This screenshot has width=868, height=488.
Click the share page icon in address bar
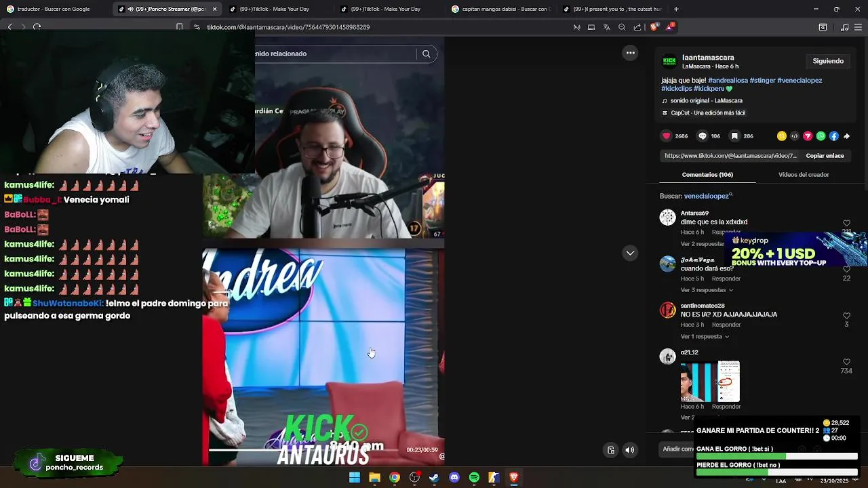[x=637, y=27]
